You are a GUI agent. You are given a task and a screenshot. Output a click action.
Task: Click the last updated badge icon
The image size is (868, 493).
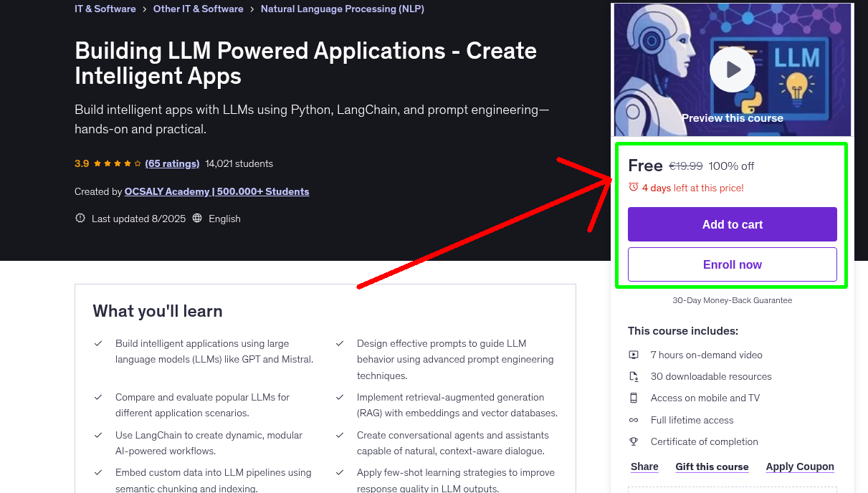tap(80, 219)
